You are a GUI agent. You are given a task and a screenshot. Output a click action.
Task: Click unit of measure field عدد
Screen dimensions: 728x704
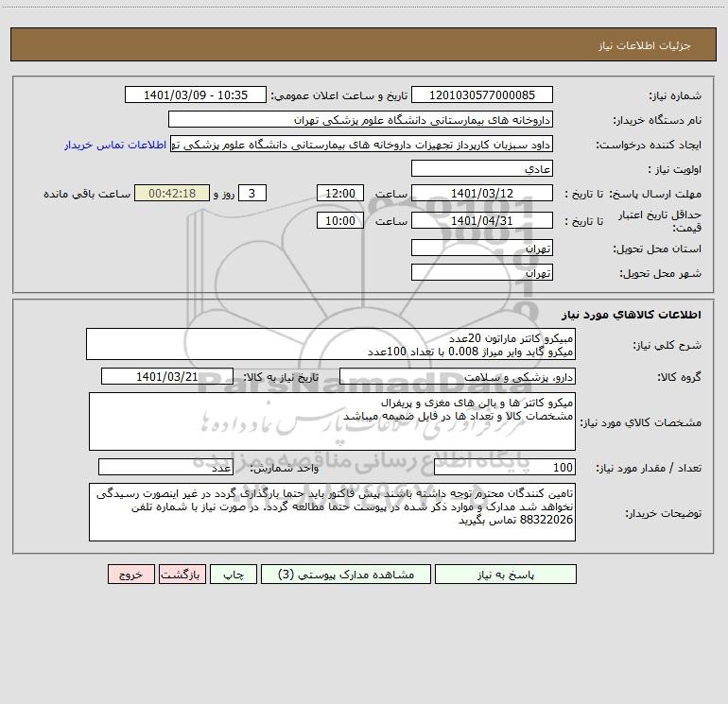165,467
